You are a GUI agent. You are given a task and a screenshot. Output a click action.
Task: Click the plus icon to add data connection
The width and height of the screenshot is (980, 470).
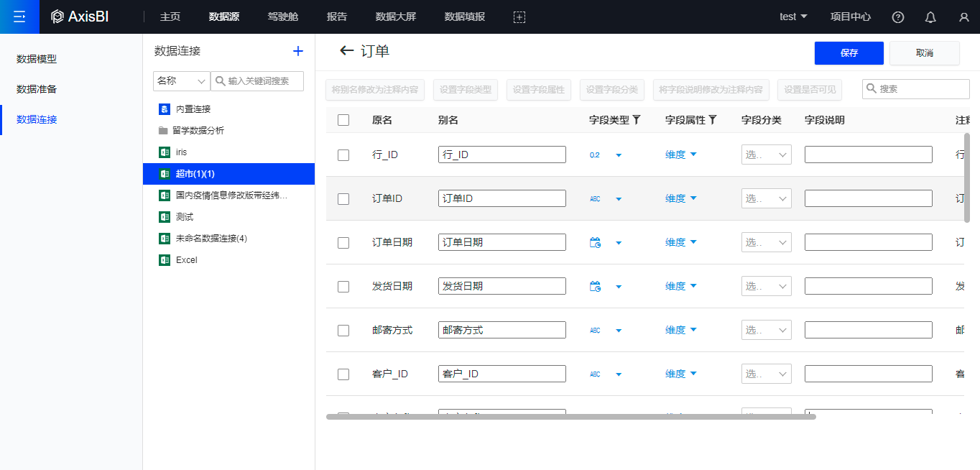coord(298,51)
